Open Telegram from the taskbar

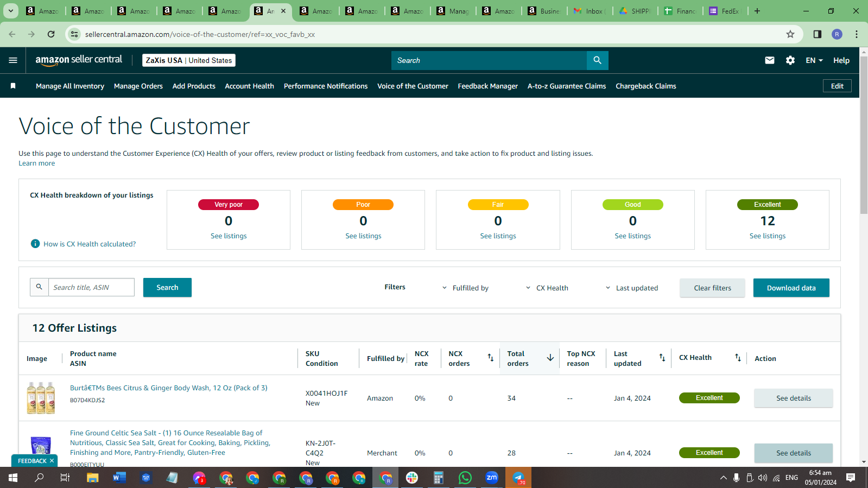click(x=518, y=478)
